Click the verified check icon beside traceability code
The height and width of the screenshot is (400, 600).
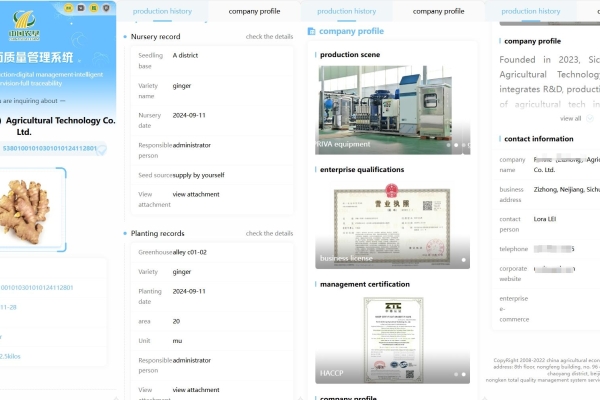[101, 150]
